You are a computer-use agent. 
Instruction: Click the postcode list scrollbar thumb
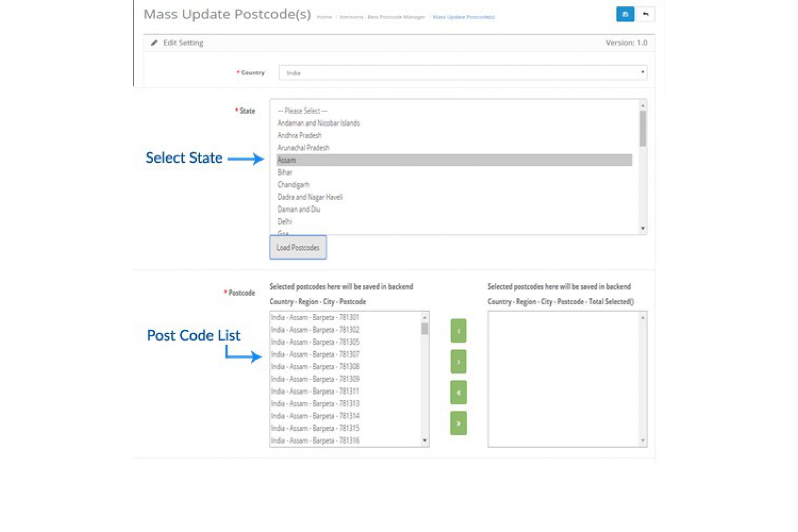point(425,329)
